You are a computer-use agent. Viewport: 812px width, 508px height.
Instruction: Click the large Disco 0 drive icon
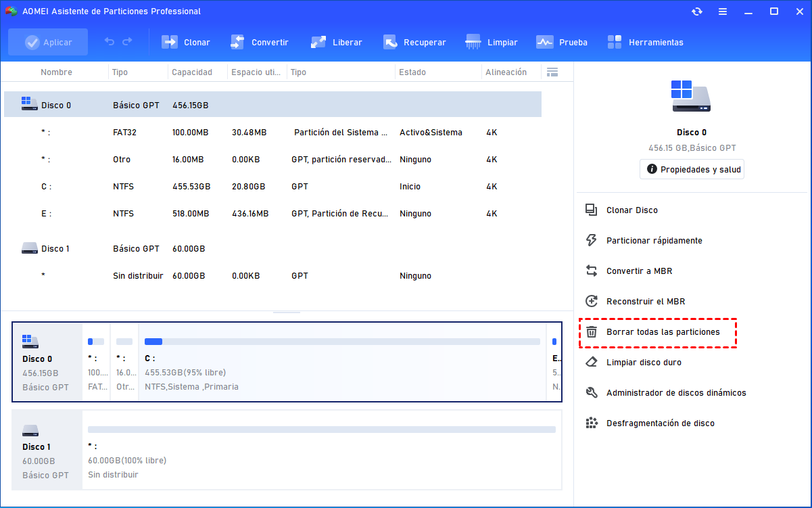692,96
